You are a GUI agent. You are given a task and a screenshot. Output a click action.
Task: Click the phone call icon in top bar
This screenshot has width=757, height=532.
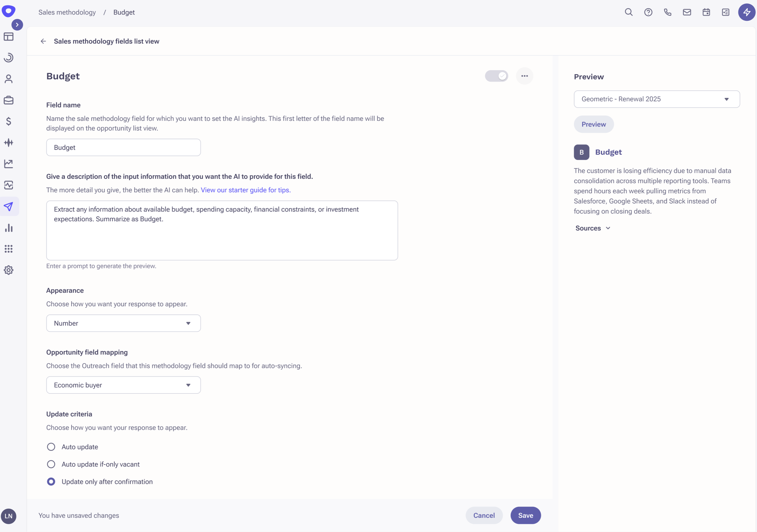(667, 12)
